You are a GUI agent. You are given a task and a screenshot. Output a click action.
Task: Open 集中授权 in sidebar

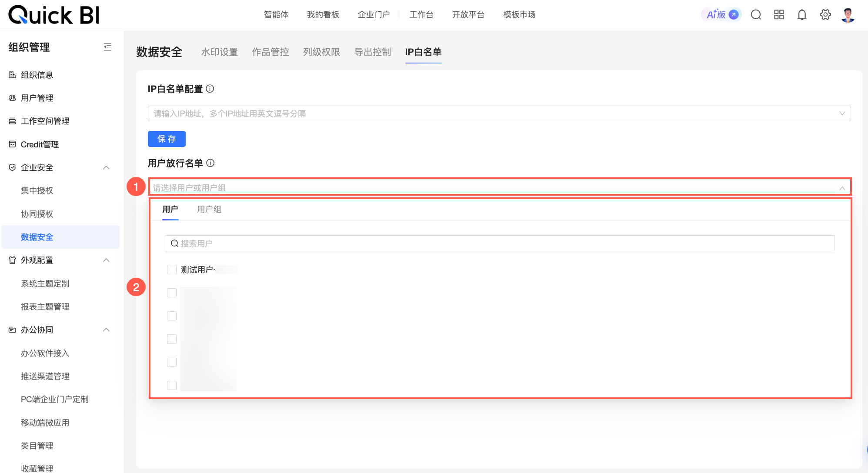tap(37, 190)
